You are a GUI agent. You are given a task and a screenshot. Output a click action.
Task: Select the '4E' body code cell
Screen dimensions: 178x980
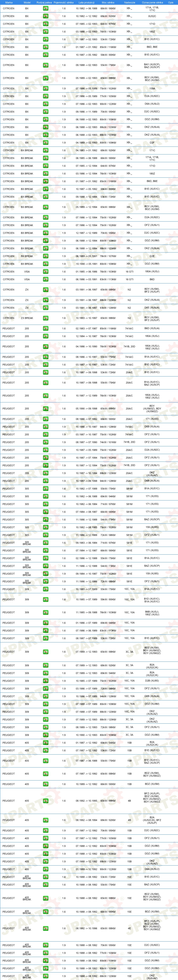click(x=129, y=928)
